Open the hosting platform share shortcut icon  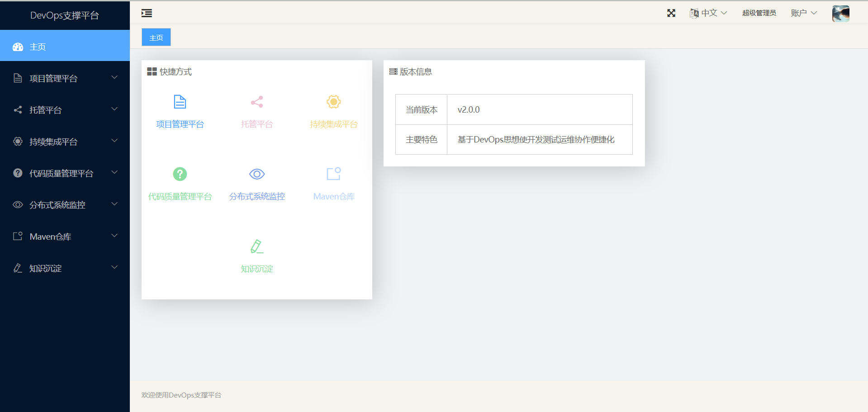pyautogui.click(x=256, y=102)
